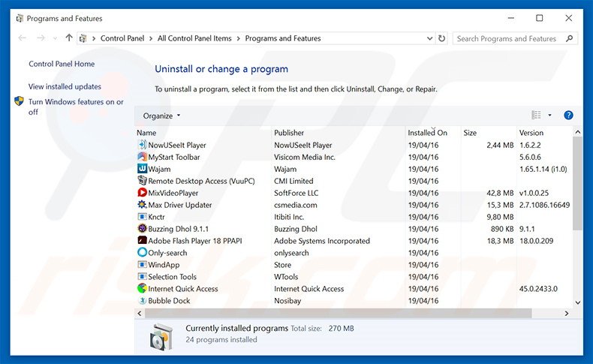Open Turn Windows features on or off
Screen dimensions: 593x364
click(76, 107)
